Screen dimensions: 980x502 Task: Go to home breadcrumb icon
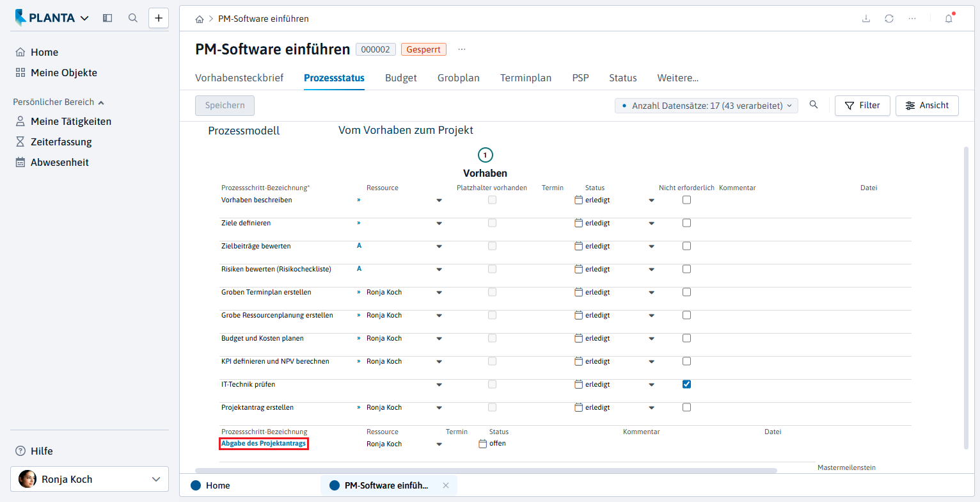click(x=200, y=19)
